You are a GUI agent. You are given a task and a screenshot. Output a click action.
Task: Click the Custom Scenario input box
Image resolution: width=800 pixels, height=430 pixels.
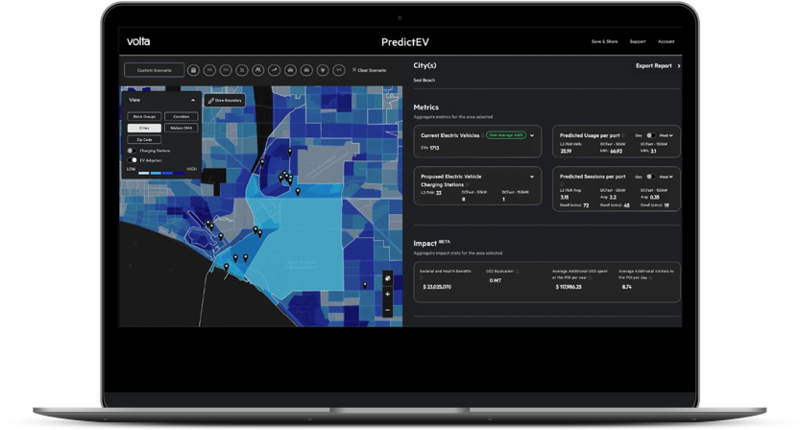154,70
